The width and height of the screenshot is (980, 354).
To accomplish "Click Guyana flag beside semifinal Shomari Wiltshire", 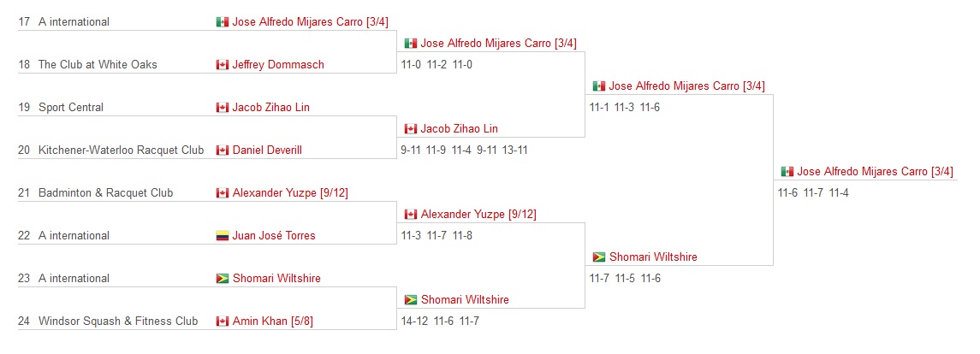I will point(599,257).
